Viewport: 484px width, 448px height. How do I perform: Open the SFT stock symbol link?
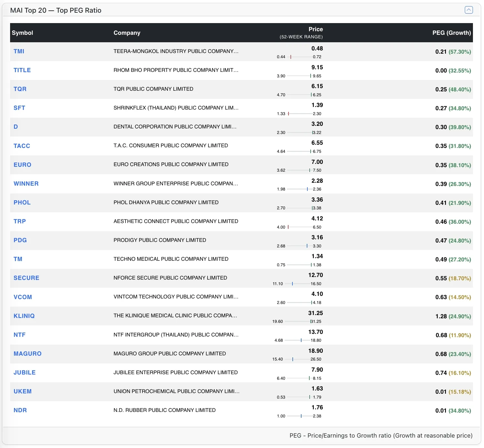pyautogui.click(x=19, y=108)
